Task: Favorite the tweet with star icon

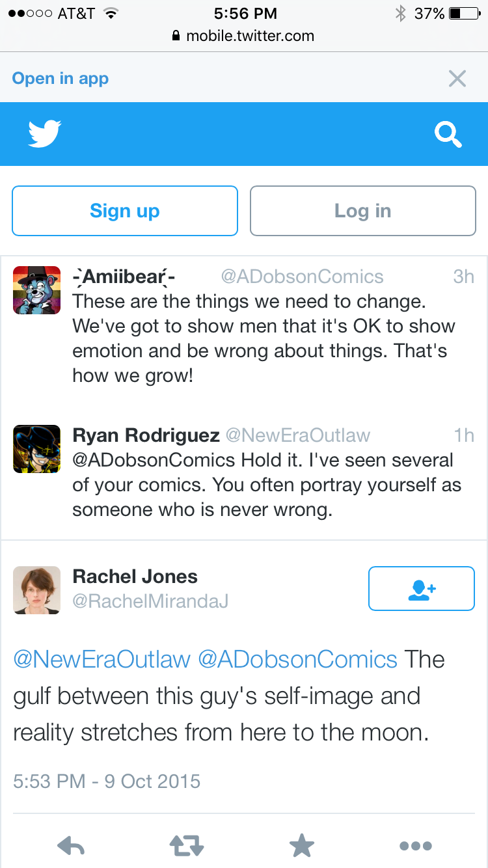Action: (x=302, y=846)
